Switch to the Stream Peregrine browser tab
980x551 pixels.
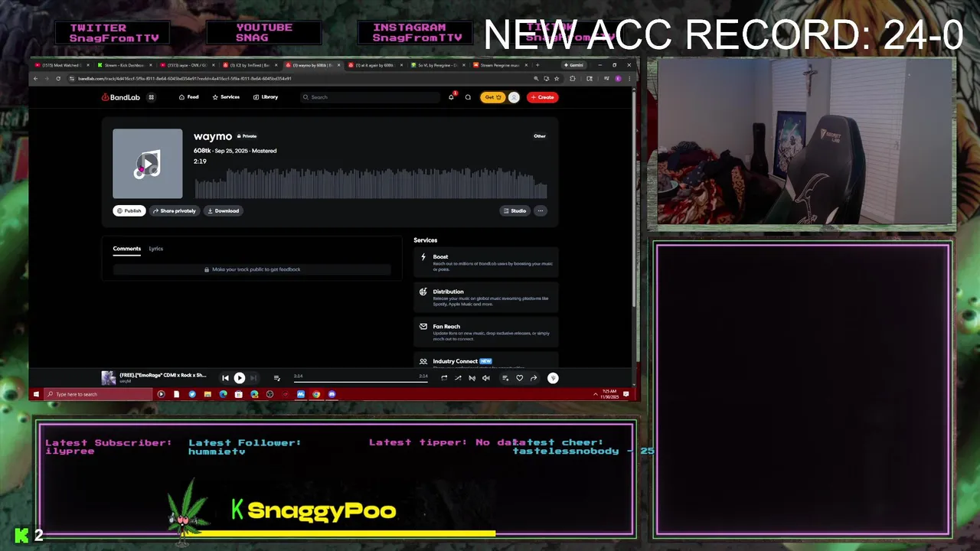[x=500, y=65]
